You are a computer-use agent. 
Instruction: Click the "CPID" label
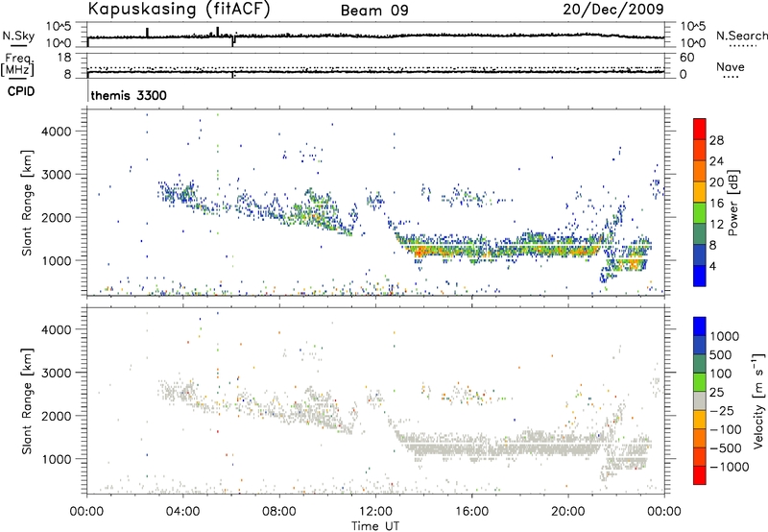(21, 91)
